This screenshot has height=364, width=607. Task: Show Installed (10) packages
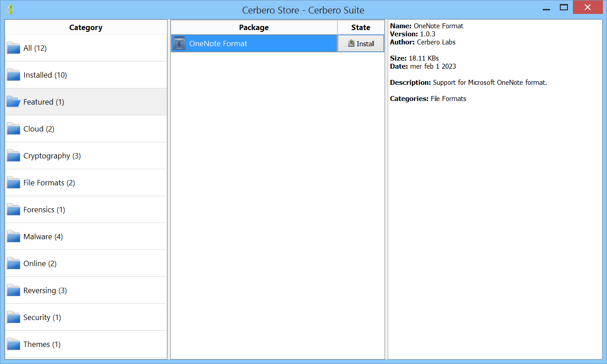[x=86, y=75]
